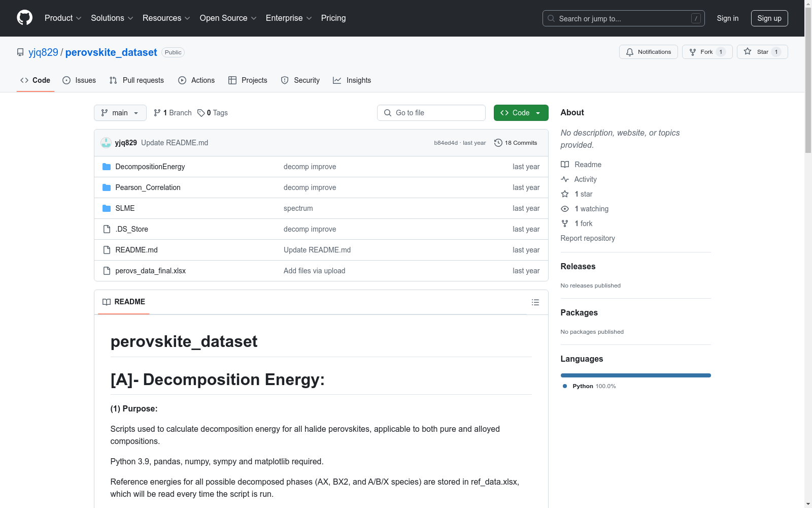Click the Notifications bell button
812x508 pixels.
[648, 52]
